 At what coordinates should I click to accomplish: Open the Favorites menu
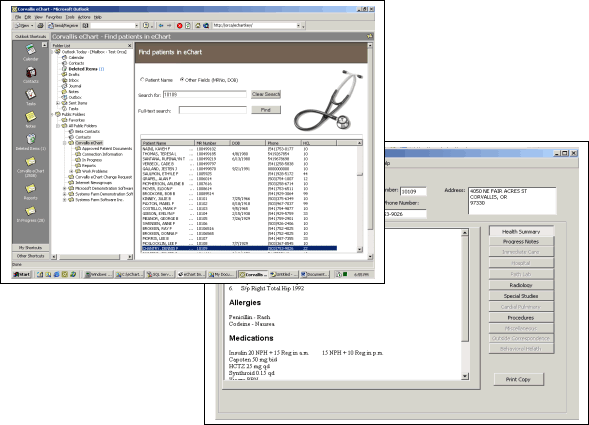(x=54, y=17)
